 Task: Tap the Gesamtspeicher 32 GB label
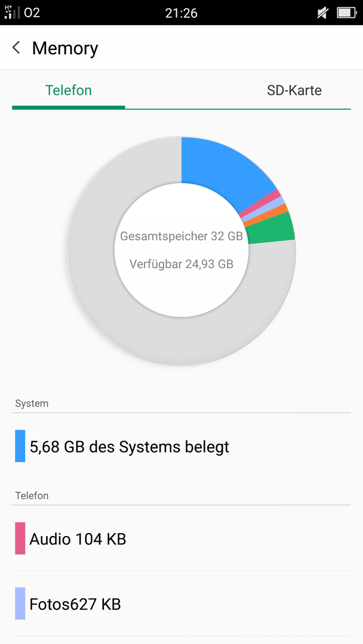181,237
